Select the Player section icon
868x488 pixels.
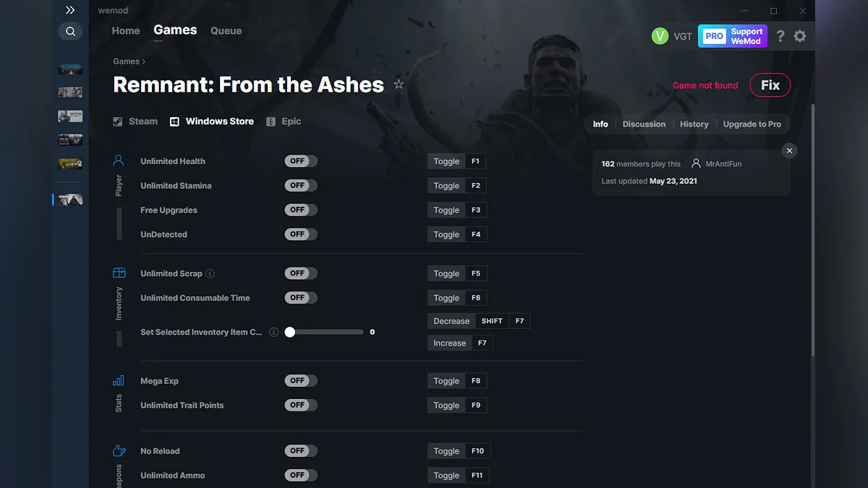click(119, 160)
